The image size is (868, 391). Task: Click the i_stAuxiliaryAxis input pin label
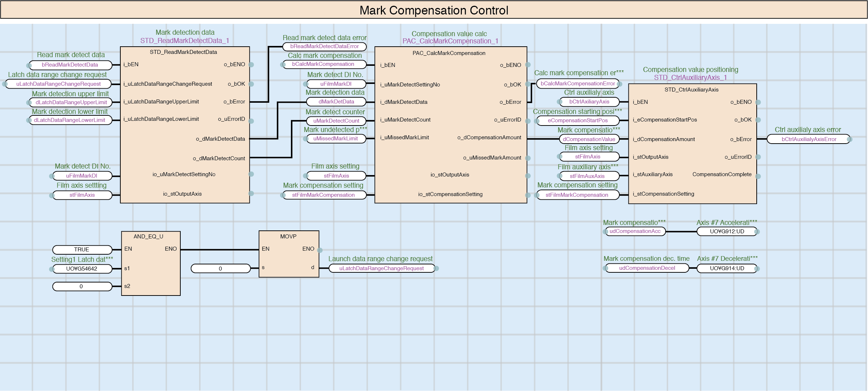pos(653,174)
